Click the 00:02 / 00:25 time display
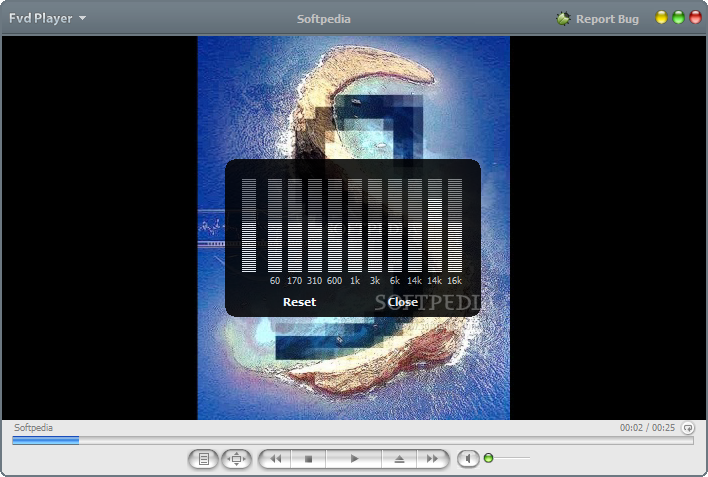This screenshot has width=708, height=477. (x=647, y=427)
